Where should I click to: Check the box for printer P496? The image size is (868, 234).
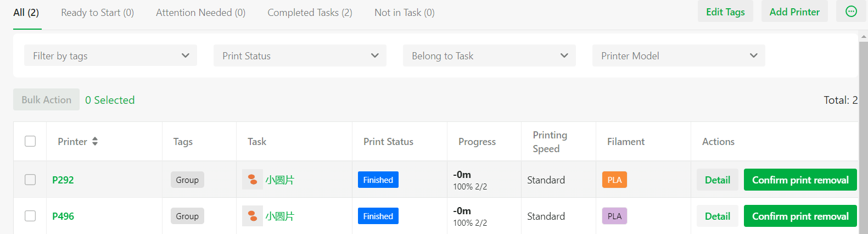[30, 216]
